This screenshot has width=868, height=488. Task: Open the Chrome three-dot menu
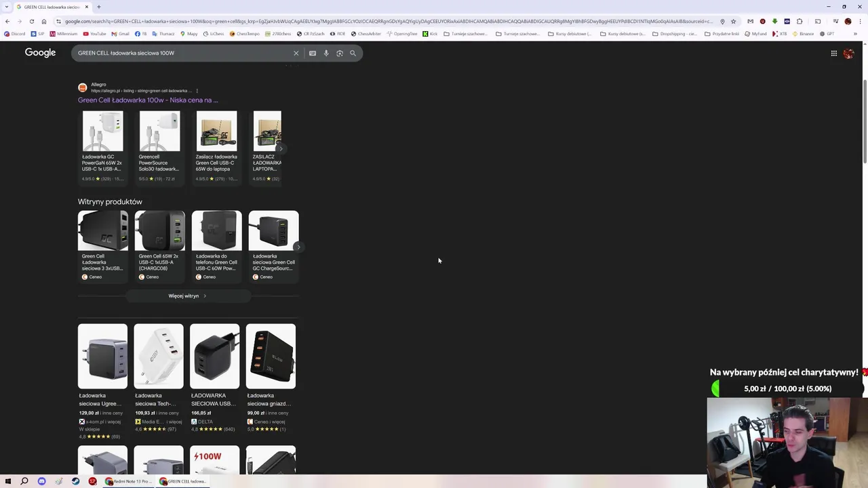tap(861, 21)
